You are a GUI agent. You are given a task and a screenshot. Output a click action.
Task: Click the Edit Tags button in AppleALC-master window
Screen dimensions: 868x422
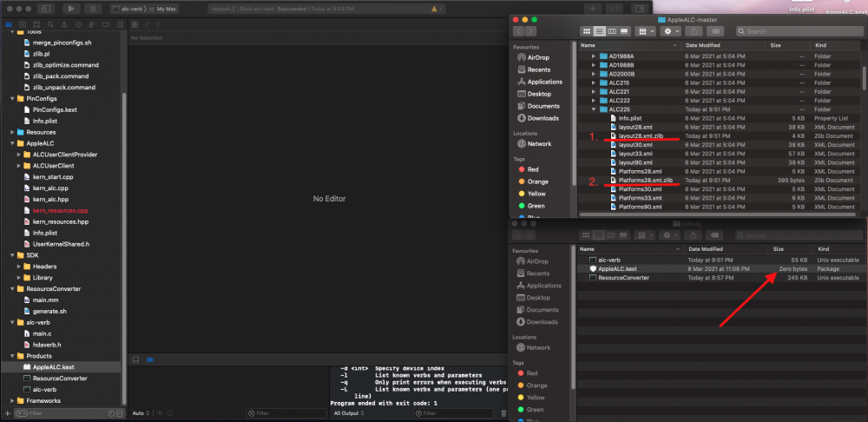pyautogui.click(x=716, y=31)
